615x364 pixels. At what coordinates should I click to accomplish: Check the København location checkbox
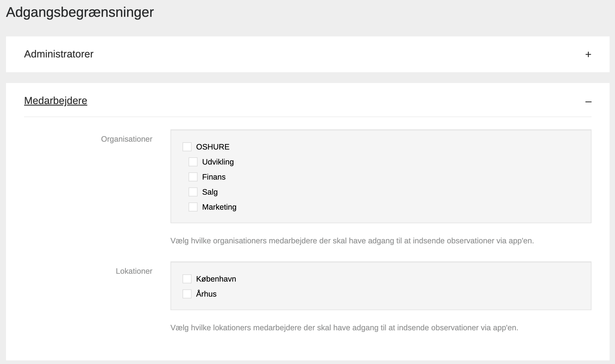pyautogui.click(x=187, y=279)
